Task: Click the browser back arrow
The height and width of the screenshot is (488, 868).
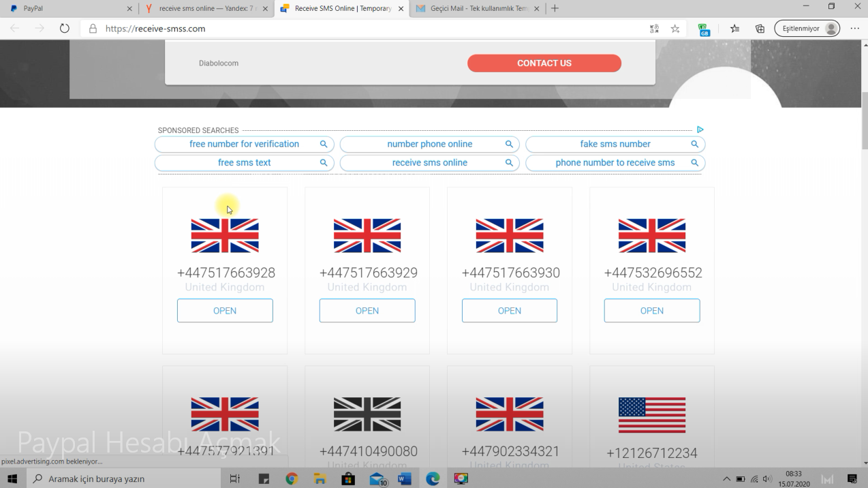Action: coord(15,29)
